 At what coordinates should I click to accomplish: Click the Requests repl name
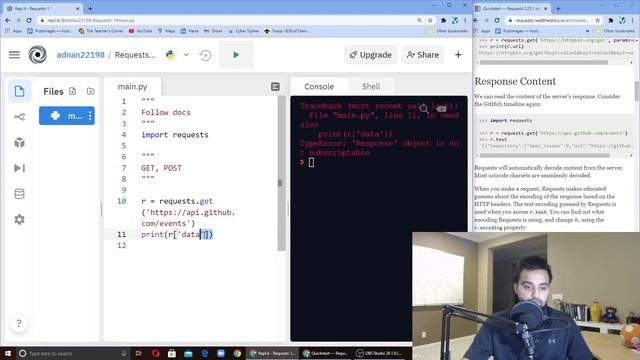(135, 55)
